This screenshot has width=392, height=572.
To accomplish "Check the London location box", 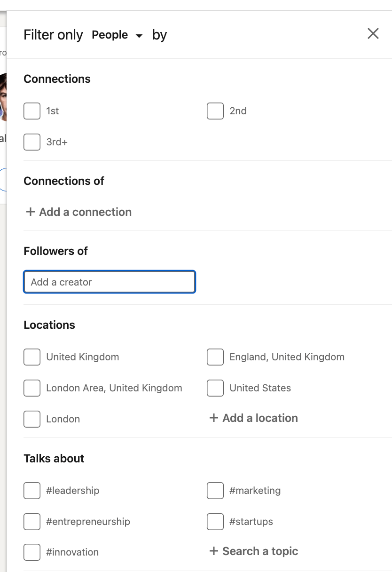I will [x=32, y=419].
